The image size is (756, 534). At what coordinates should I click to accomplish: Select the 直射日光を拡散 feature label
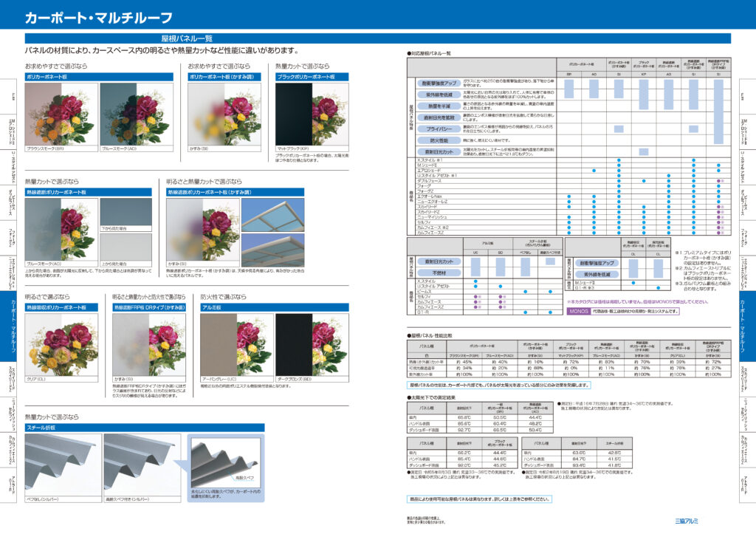click(x=439, y=117)
